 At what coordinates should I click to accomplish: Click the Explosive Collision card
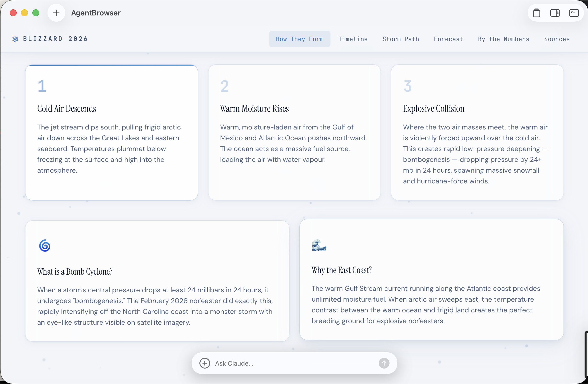(x=477, y=132)
